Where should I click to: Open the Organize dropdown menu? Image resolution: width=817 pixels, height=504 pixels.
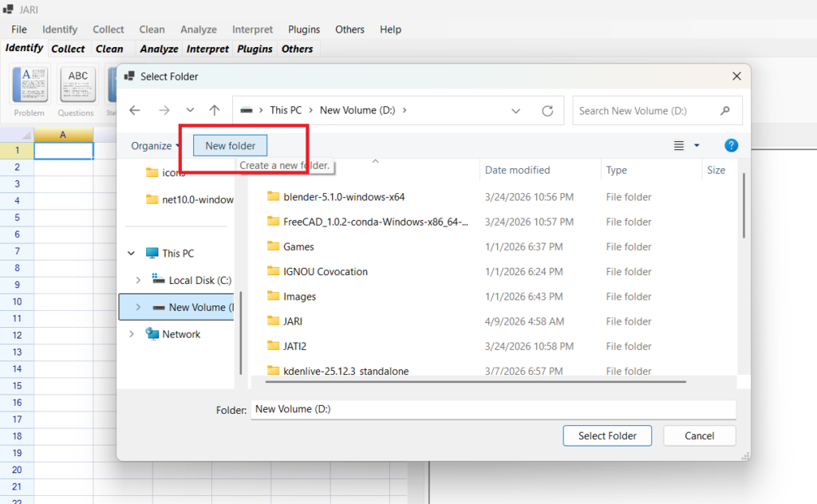point(155,146)
